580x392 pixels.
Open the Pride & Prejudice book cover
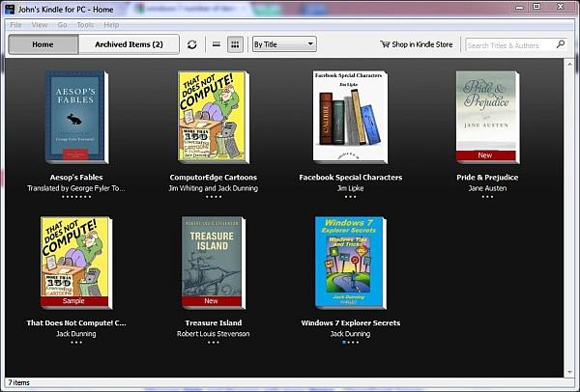[487, 117]
